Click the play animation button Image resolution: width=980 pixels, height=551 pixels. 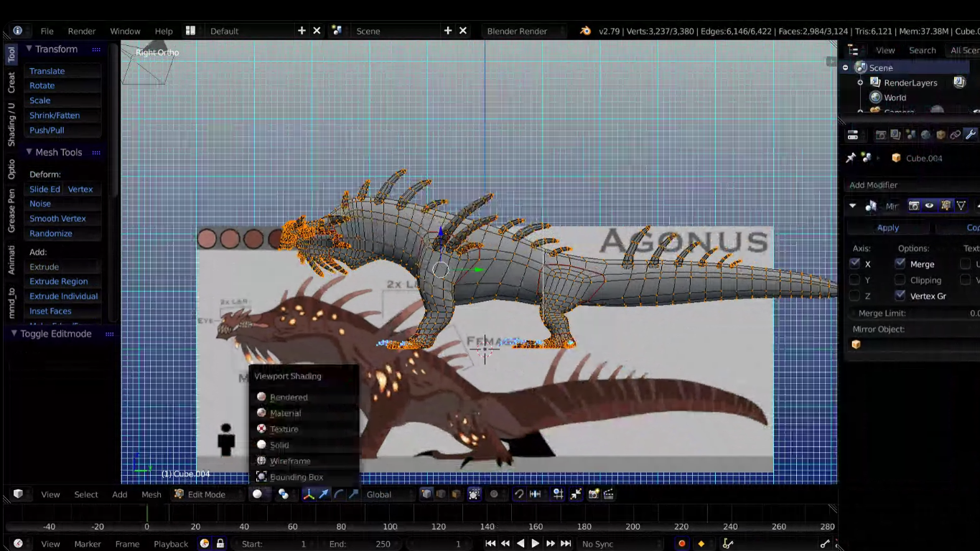536,544
